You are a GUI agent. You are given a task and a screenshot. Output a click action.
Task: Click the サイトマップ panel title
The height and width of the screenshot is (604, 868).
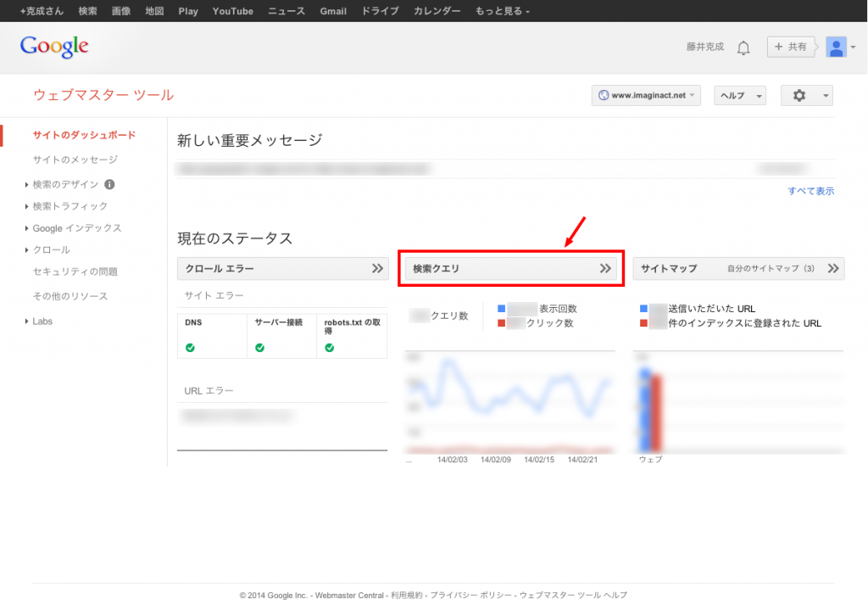point(669,269)
